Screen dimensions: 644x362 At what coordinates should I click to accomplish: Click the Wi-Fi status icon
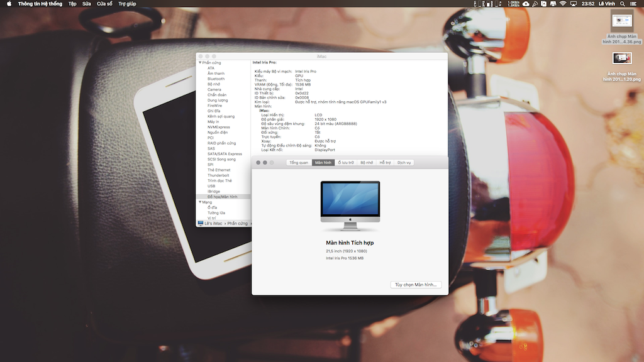click(x=562, y=4)
